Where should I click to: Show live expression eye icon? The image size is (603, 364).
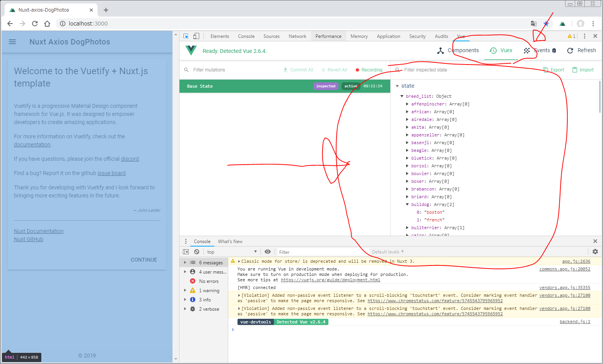point(268,252)
